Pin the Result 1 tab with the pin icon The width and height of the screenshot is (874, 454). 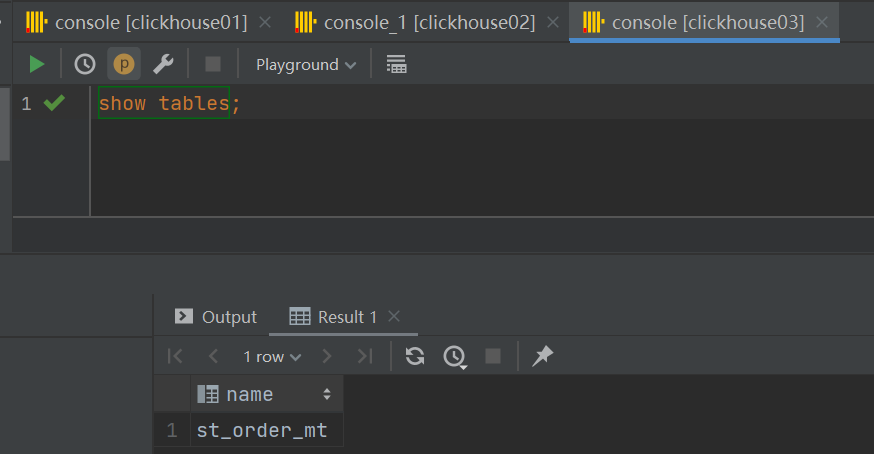tap(542, 356)
